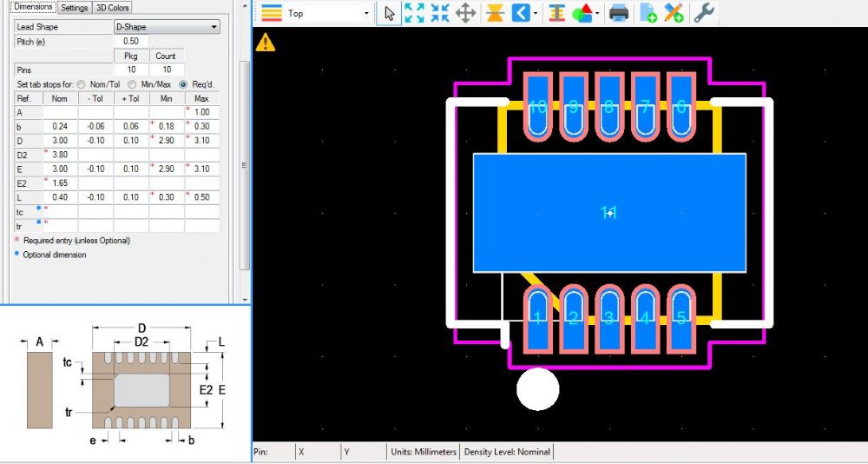Select the Nom/Tol radio button

[81, 84]
